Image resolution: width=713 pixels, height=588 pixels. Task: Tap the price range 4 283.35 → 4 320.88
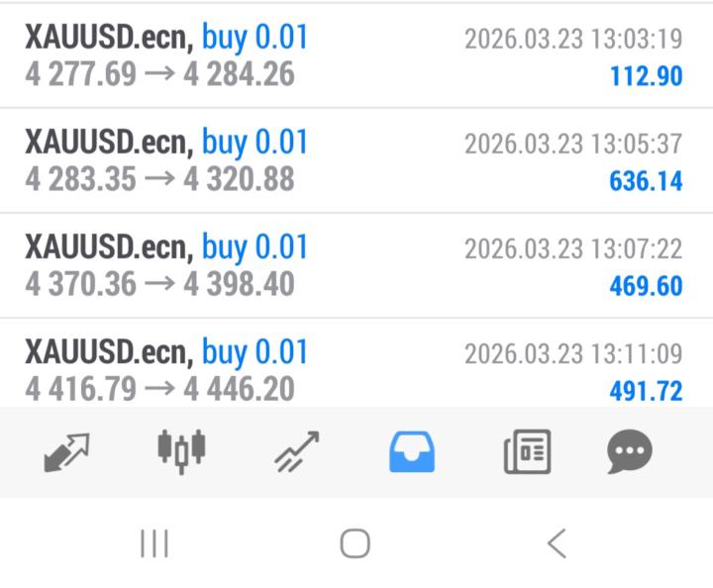point(159,178)
